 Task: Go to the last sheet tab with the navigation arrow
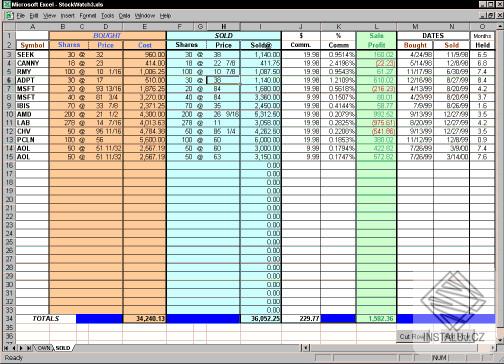click(29, 348)
